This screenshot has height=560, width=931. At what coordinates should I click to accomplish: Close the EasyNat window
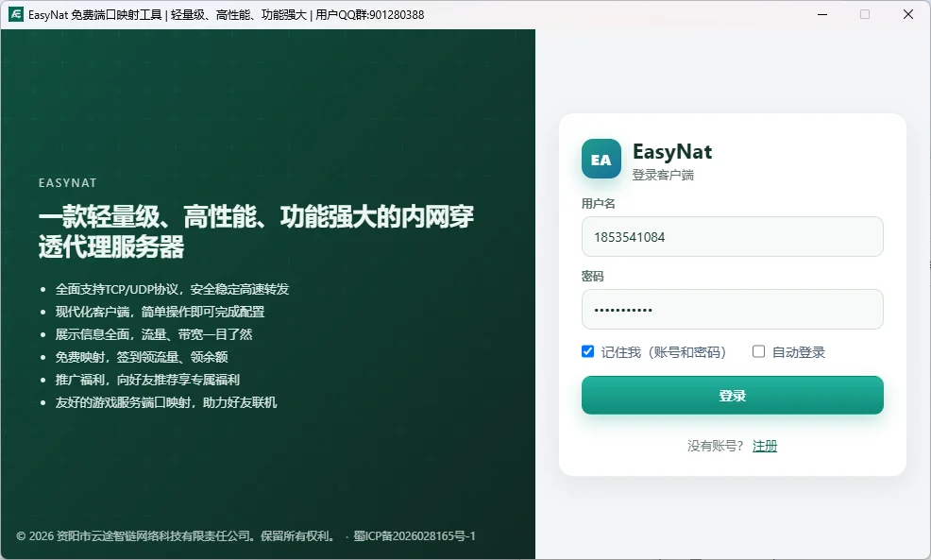(x=907, y=14)
